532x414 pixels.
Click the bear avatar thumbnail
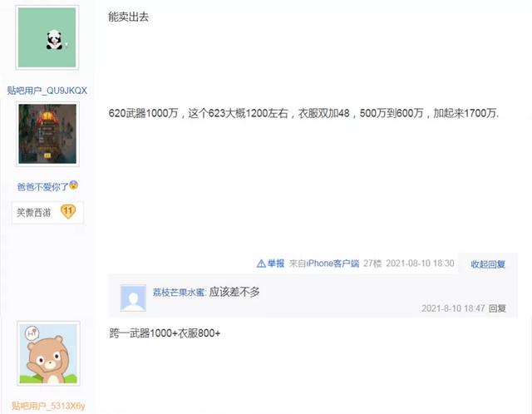click(x=48, y=353)
